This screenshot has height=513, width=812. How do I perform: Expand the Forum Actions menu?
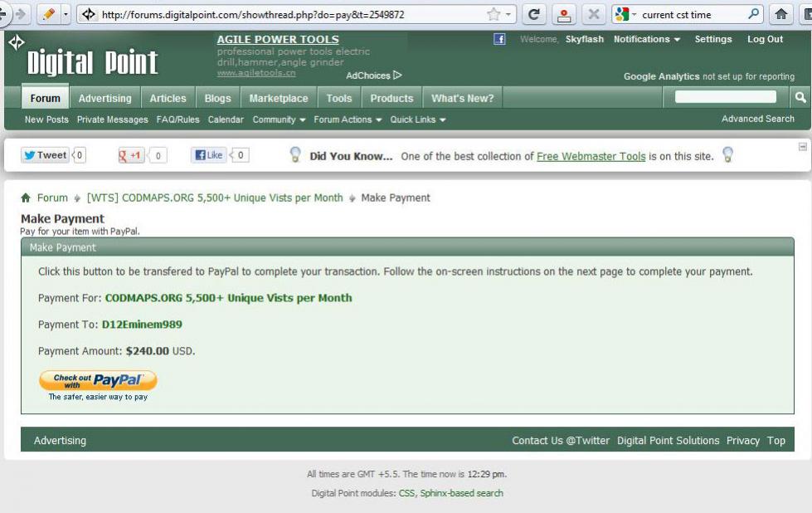(x=348, y=120)
